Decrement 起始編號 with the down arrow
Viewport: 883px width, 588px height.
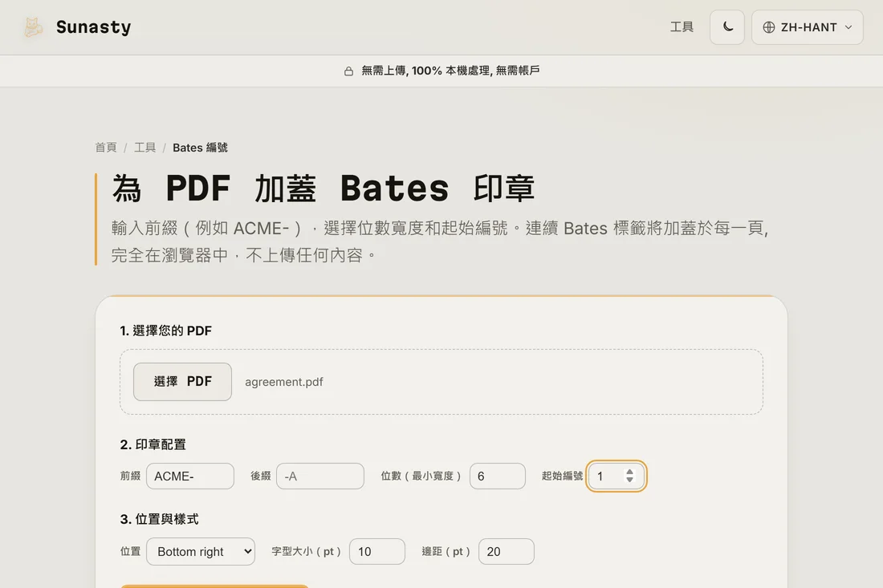(x=629, y=480)
